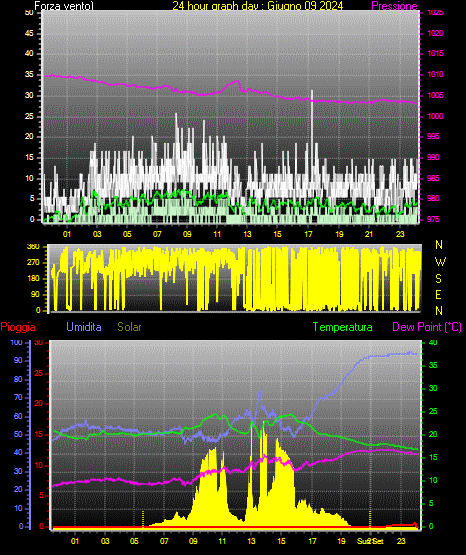Click the 1000 value on pressure axis
This screenshot has height=555, width=466.
[x=436, y=116]
